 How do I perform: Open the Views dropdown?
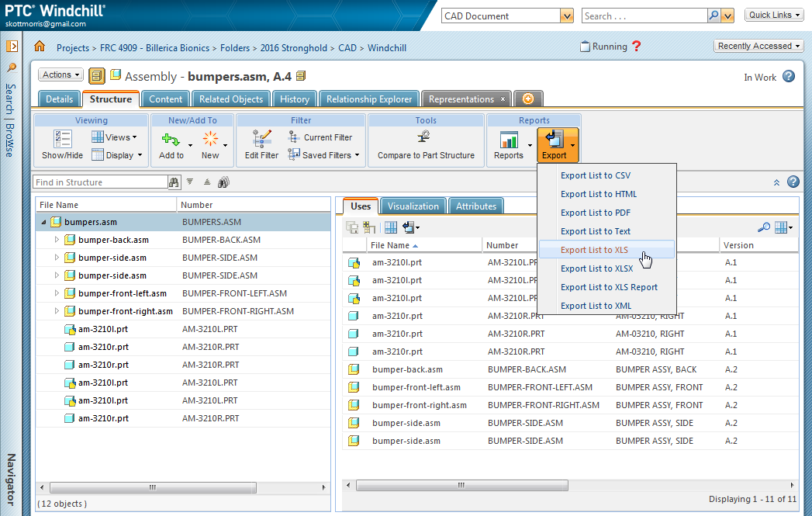click(x=115, y=137)
